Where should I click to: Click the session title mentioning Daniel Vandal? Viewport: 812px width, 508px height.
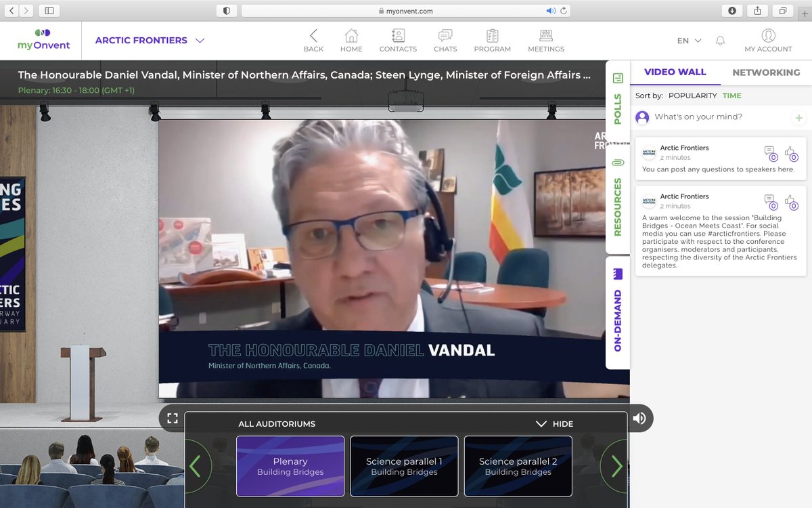coord(304,75)
